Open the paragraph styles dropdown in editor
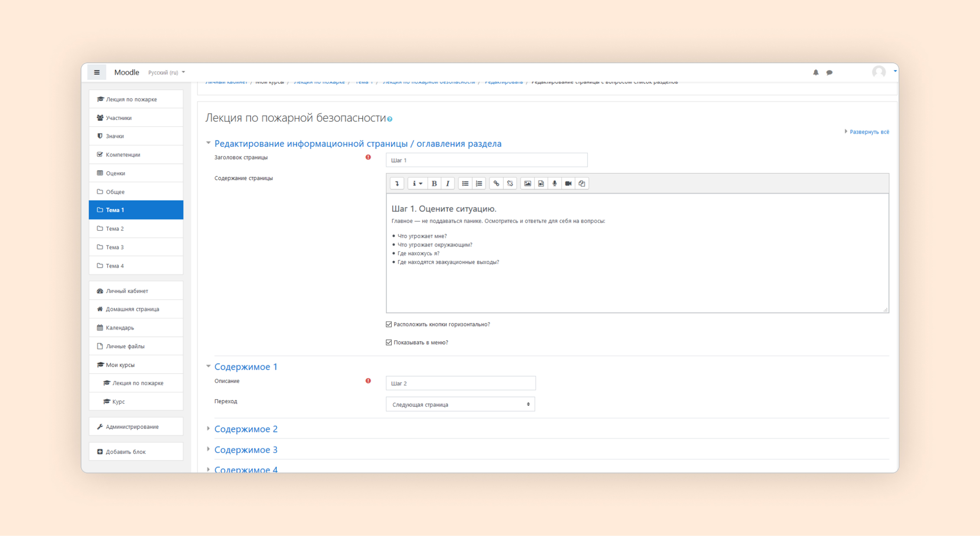 click(417, 183)
